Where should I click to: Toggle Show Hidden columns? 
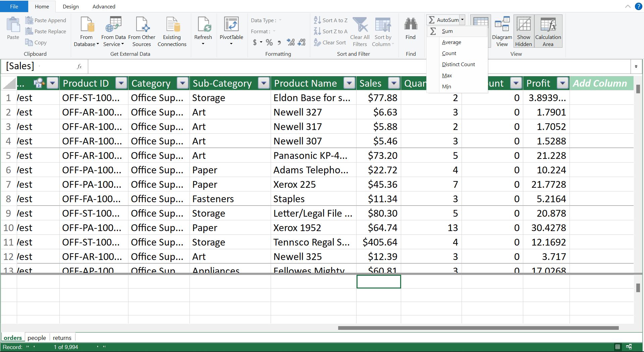click(523, 25)
